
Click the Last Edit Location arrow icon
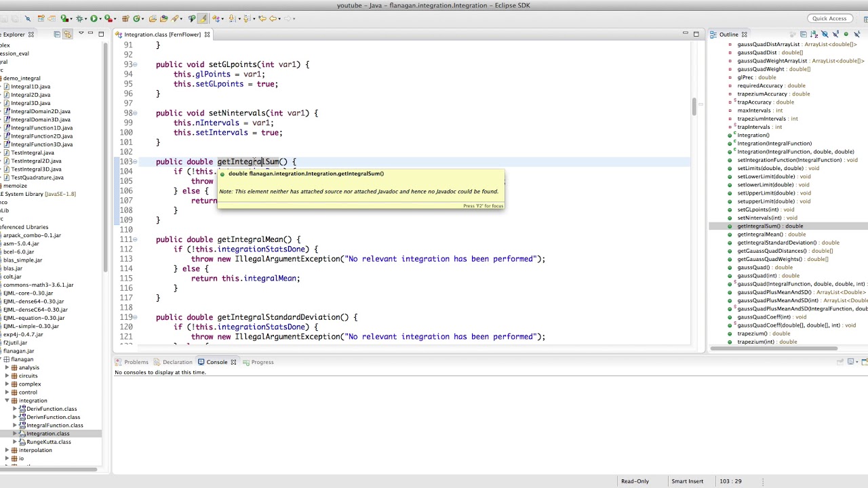click(x=262, y=19)
